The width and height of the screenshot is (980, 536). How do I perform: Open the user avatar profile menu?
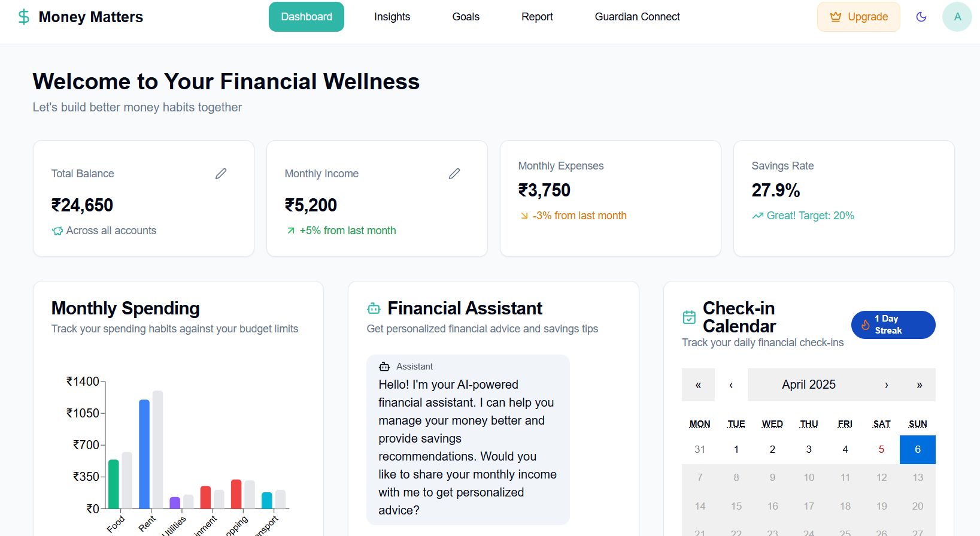tap(957, 17)
